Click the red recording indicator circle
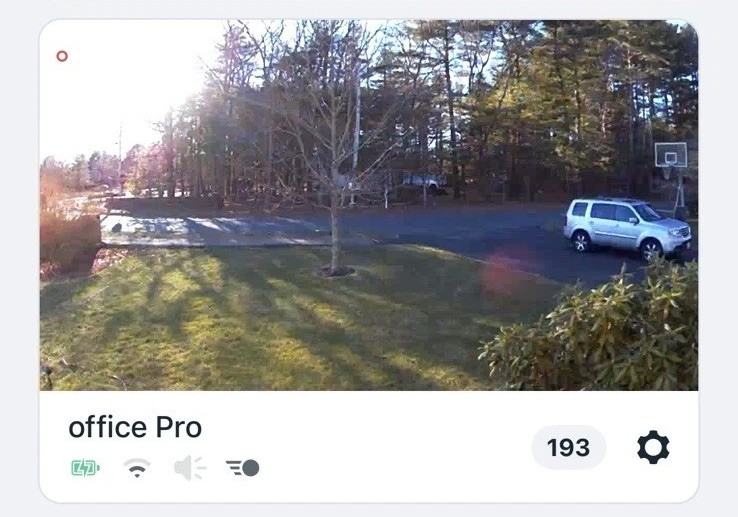This screenshot has width=738, height=517. [x=62, y=57]
